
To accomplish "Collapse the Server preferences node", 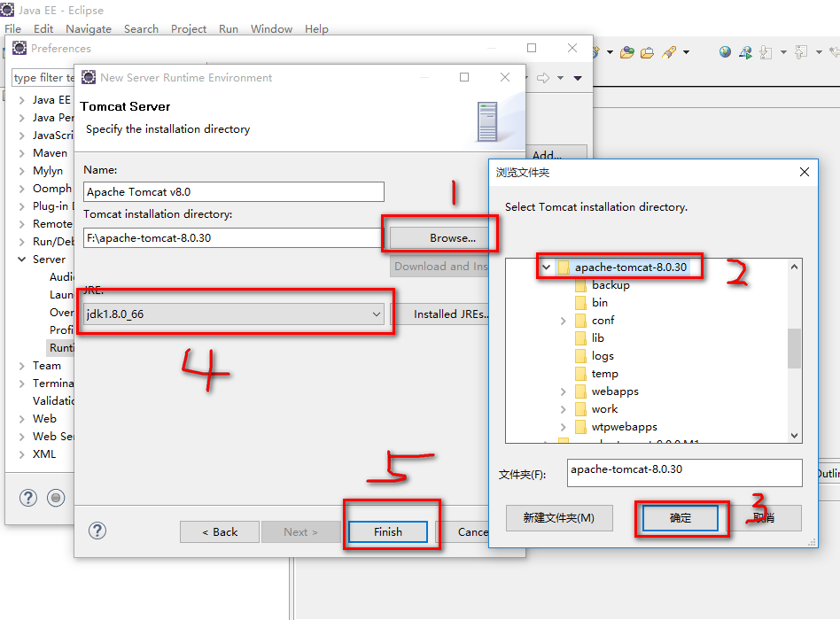I will pyautogui.click(x=22, y=260).
